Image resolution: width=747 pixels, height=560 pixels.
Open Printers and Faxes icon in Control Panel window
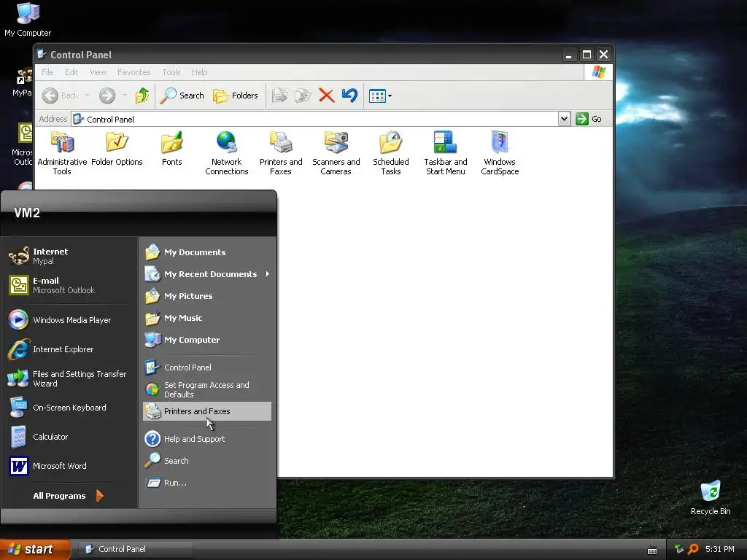tap(281, 152)
